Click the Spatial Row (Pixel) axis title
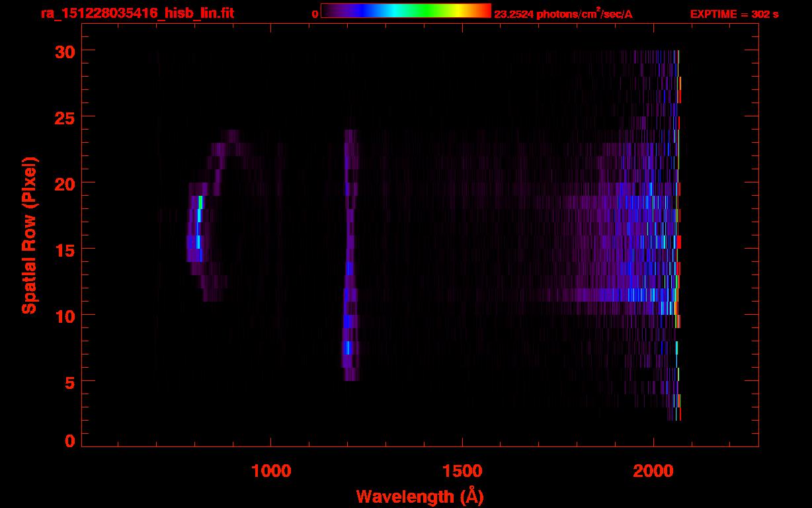812x508 pixels. [30, 235]
